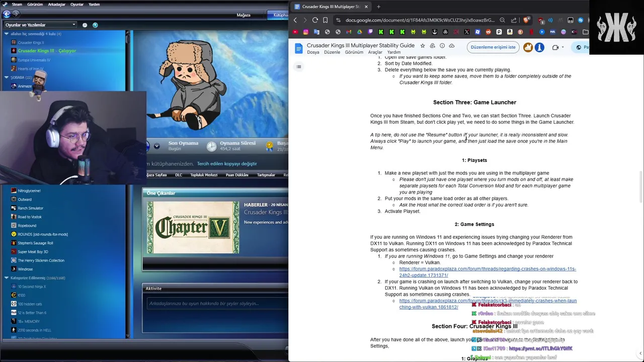644x362 pixels.
Task: Open the Google Drive bookmark icon
Action: click(x=359, y=32)
